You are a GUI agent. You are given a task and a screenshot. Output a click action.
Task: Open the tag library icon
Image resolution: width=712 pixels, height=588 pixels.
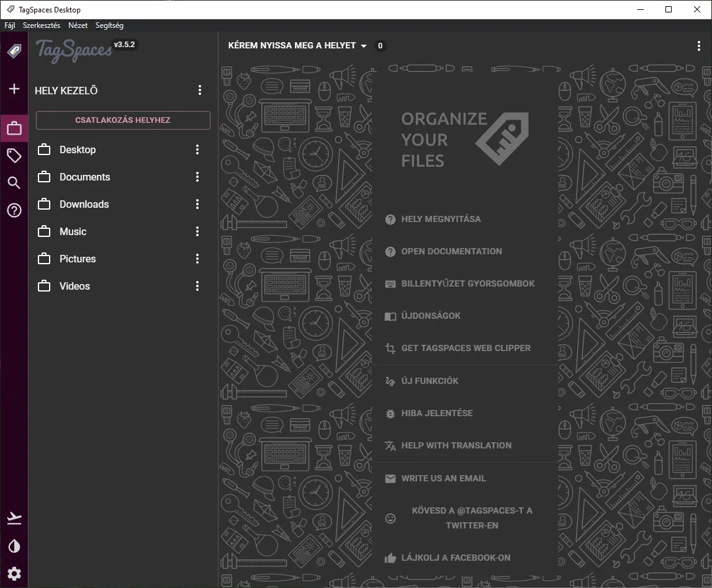14,156
